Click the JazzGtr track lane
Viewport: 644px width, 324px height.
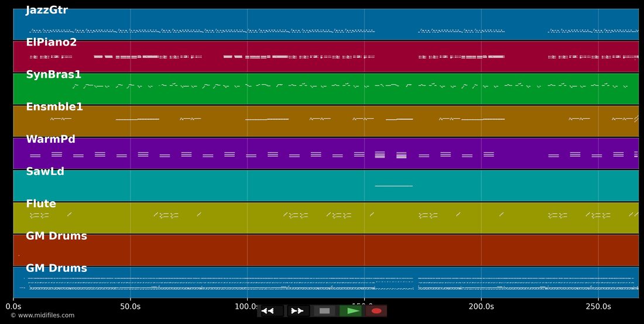pyautogui.click(x=326, y=24)
